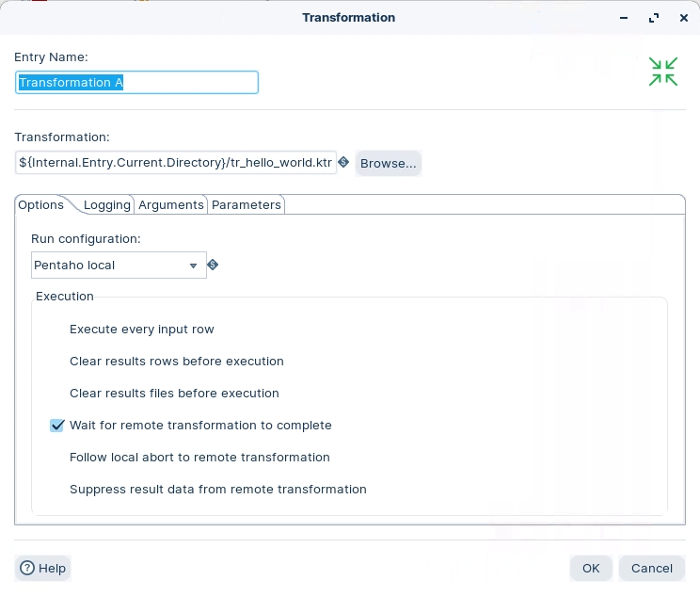The image size is (700, 596).
Task: Click variable icon next to Run configuration
Action: [213, 266]
